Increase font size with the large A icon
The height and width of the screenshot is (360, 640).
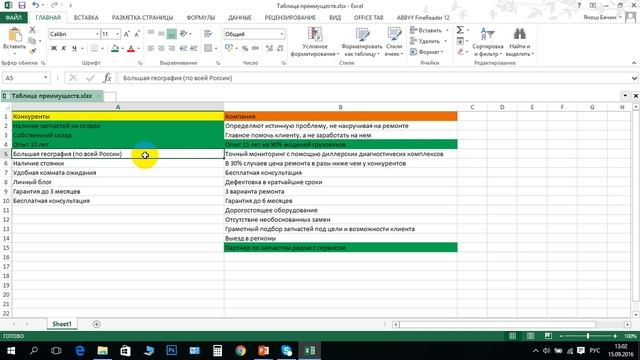pyautogui.click(x=127, y=34)
